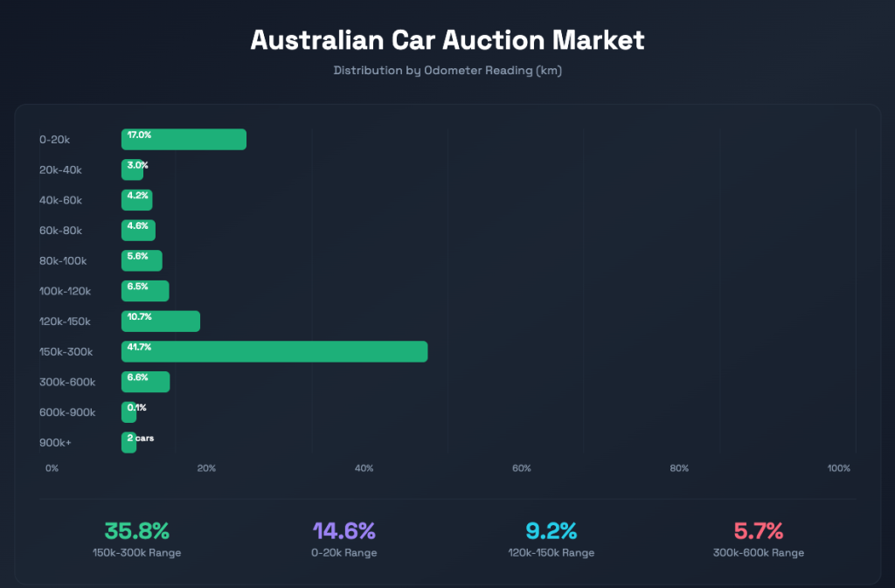Select the blue 9.2% statistic value

click(551, 530)
